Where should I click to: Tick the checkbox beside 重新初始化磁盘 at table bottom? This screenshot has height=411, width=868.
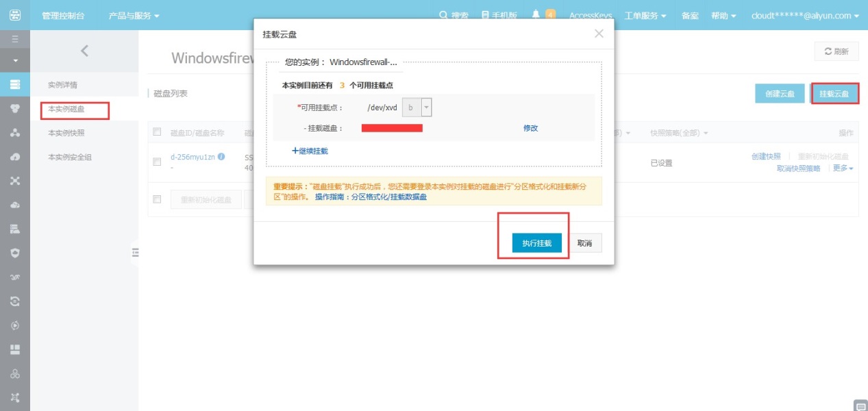(157, 199)
